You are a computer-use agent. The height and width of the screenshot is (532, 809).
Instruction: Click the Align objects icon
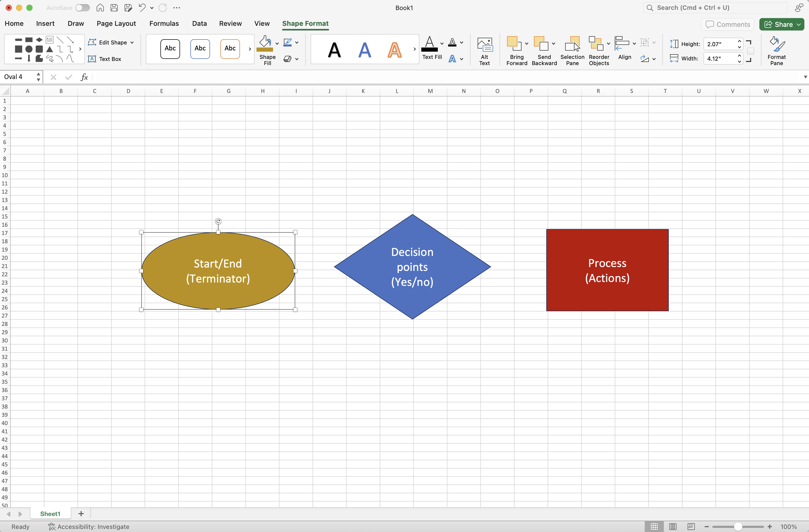coord(622,43)
